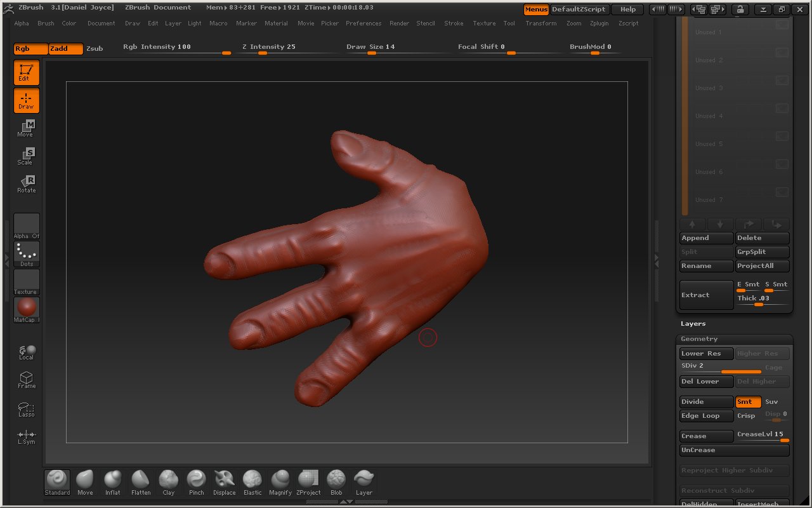Adjust the Draw Size slider
812x508 pixels.
coord(372,53)
